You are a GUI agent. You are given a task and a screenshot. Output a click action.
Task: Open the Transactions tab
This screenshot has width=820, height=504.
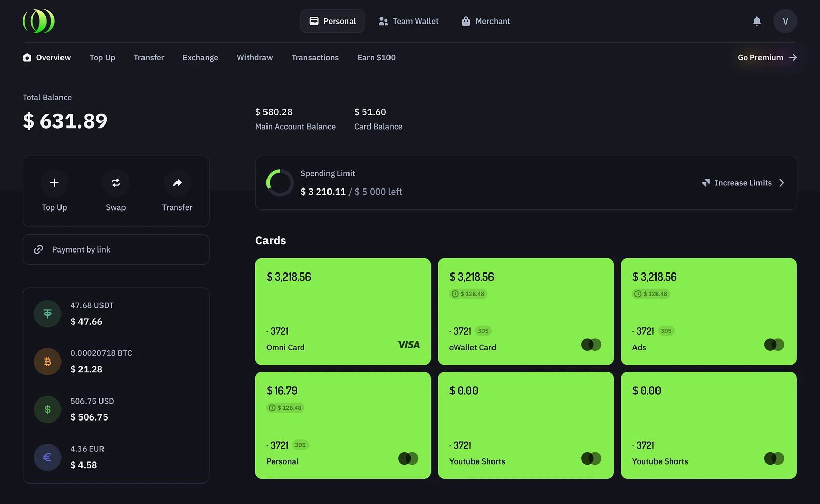315,58
